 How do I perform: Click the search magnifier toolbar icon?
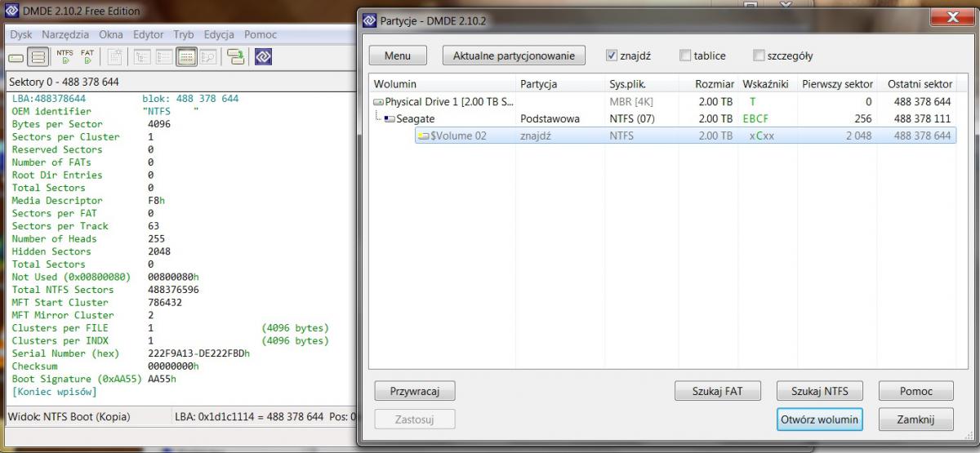tap(208, 56)
